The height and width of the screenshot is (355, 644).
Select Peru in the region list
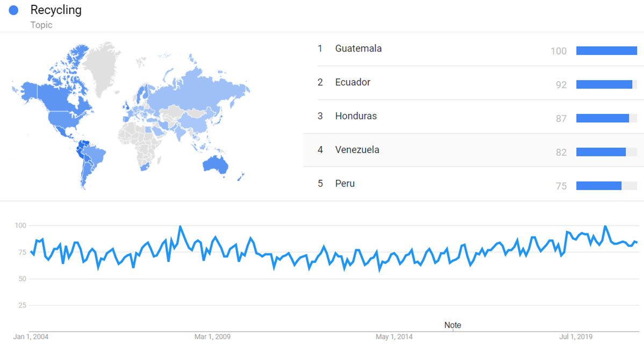345,184
